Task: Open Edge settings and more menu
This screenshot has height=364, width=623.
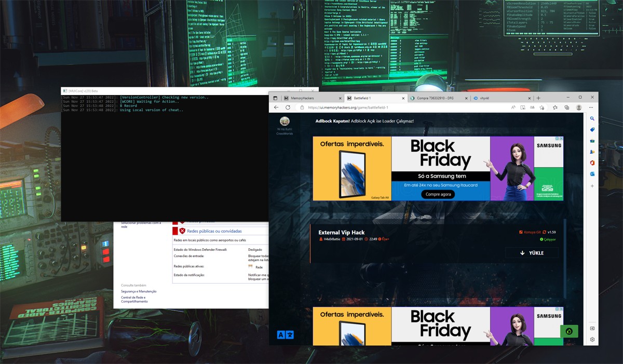Action: (591, 107)
